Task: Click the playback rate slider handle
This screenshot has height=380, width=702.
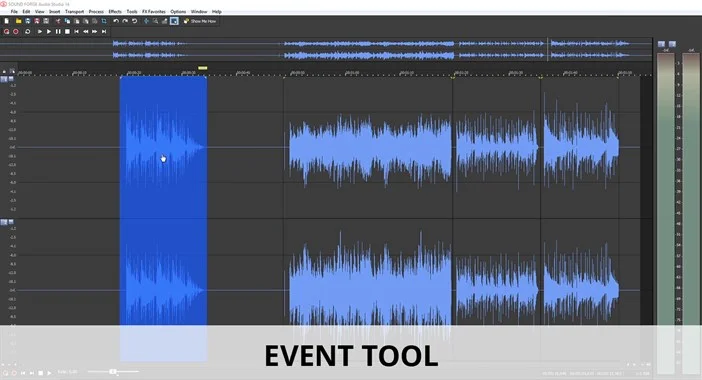Action: coord(113,371)
